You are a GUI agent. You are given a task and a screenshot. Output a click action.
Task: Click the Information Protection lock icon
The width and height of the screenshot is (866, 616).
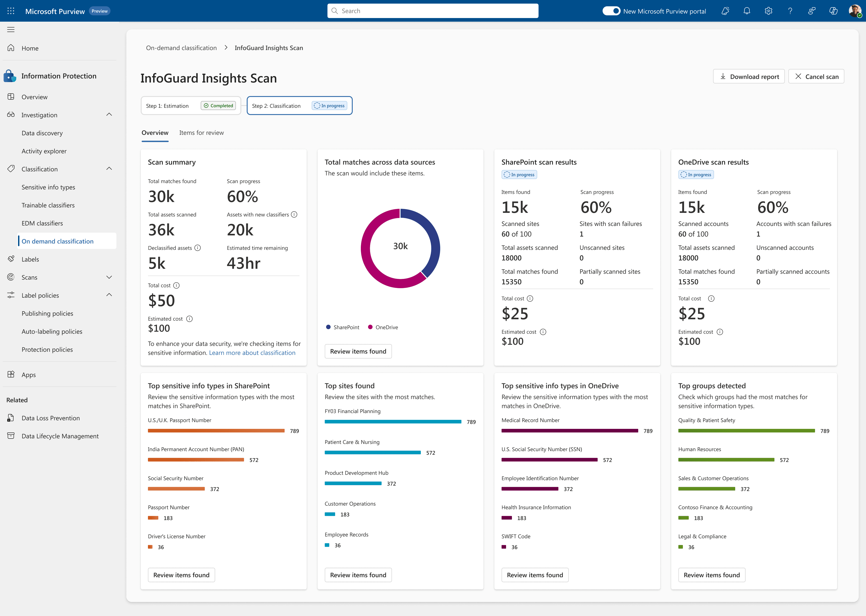pyautogui.click(x=10, y=76)
